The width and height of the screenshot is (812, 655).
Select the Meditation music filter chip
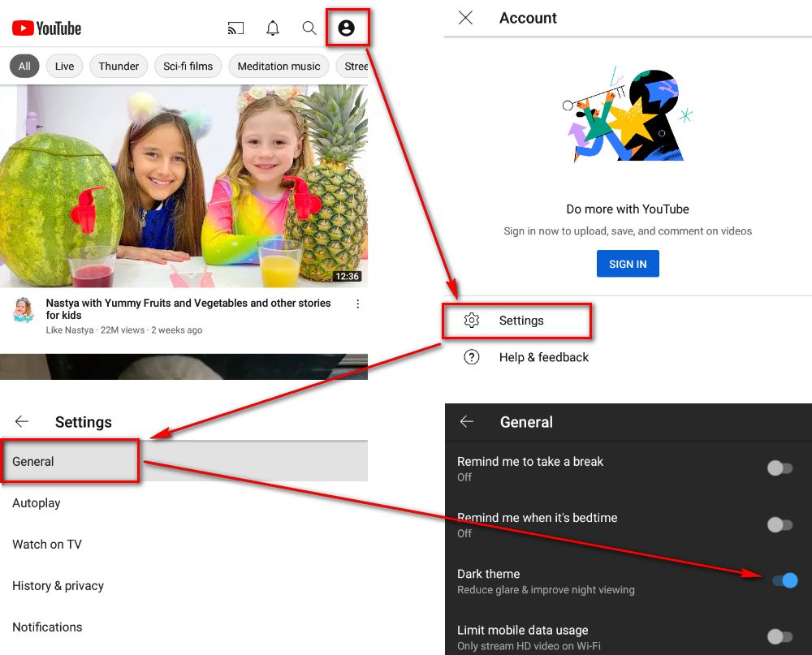279,67
